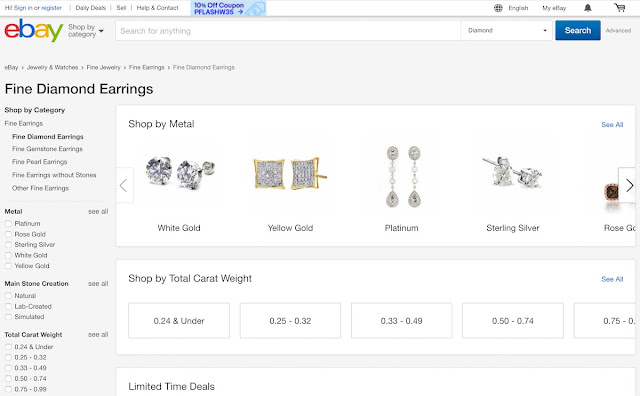Open the Platinum drop earrings thumbnail
This screenshot has width=640, height=396.
coord(403,176)
